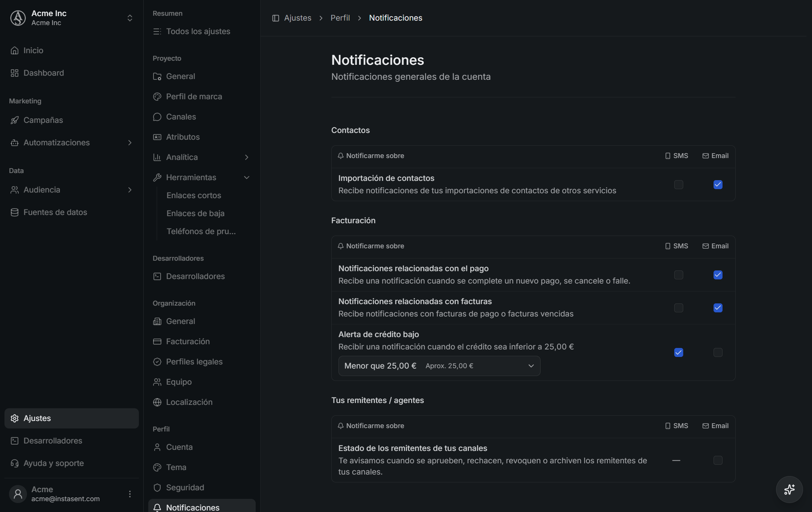This screenshot has height=512, width=812.
Task: Click the Perfil de marca palette icon
Action: pos(157,97)
